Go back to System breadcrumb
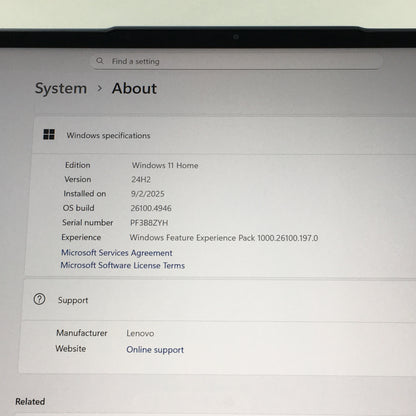Screen dimensions: 416x416 point(61,89)
